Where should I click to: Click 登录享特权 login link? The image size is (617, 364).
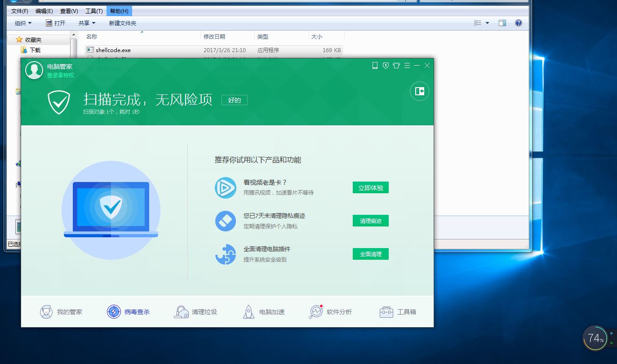tap(61, 75)
